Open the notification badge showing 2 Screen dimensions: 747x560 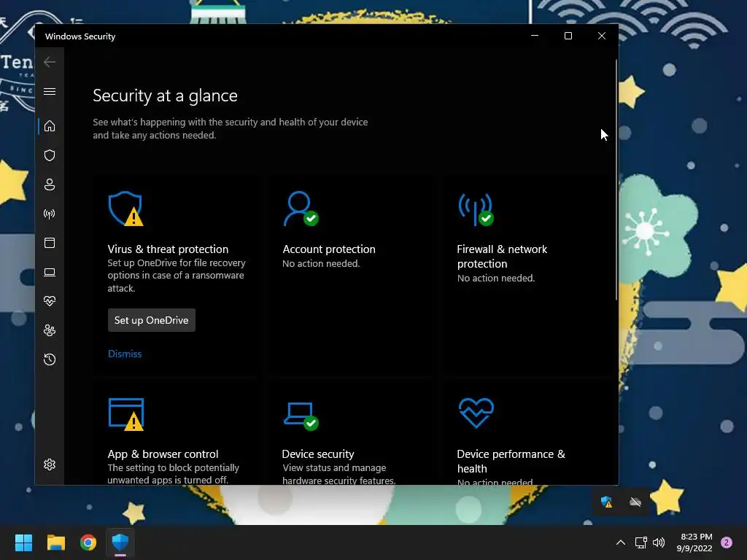[x=727, y=542]
